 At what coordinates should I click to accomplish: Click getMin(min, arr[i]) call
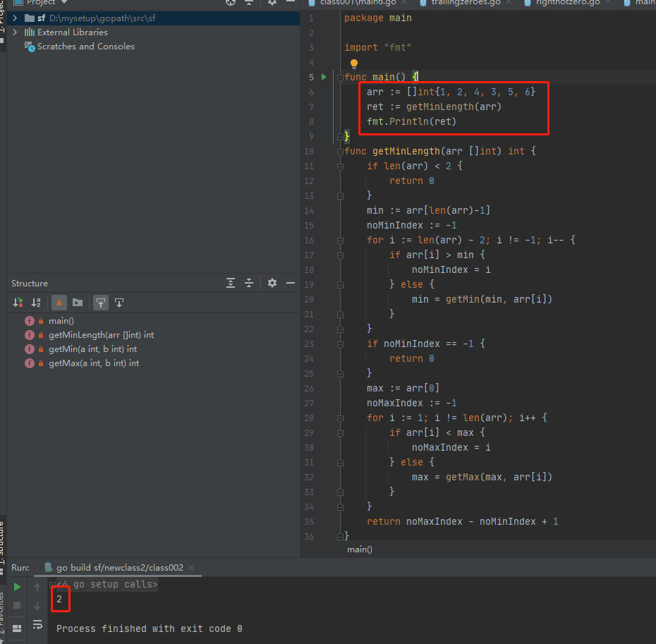(499, 300)
